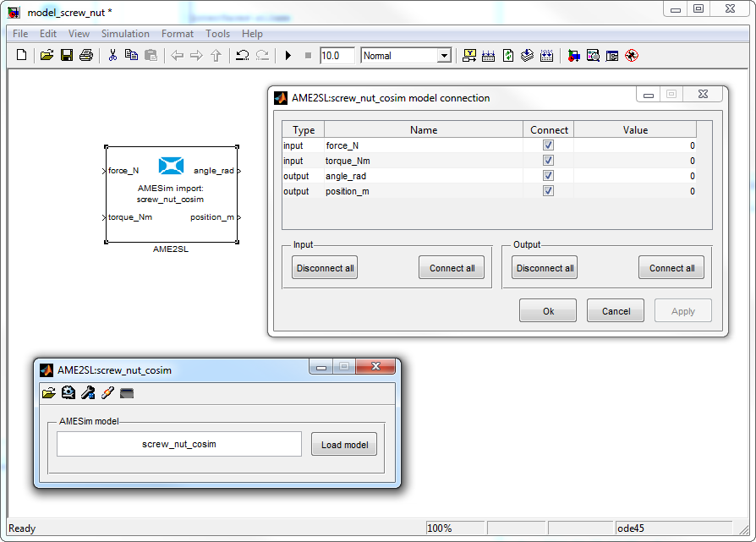Viewport: 756px width, 542px height.
Task: Launch the debugger bug icon
Action: coord(632,56)
